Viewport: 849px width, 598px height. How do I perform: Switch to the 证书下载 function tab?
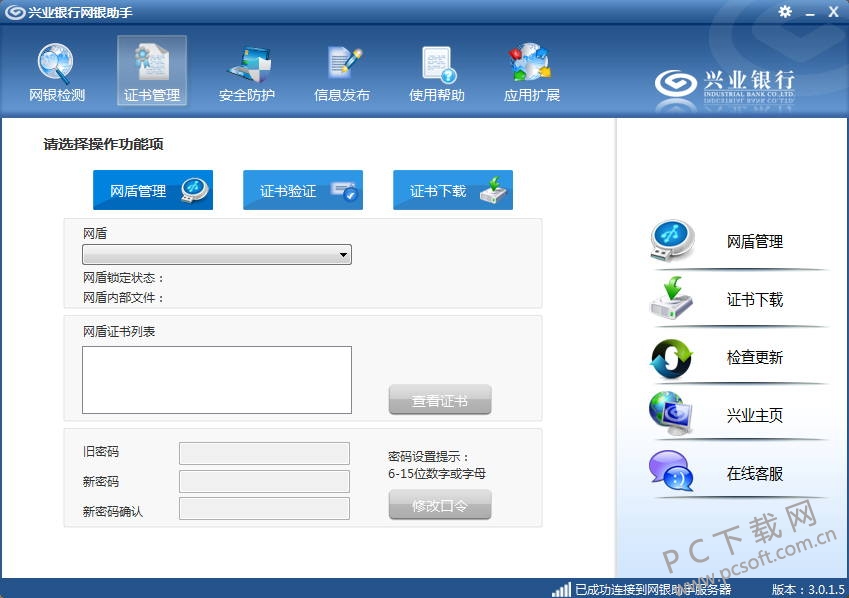453,190
